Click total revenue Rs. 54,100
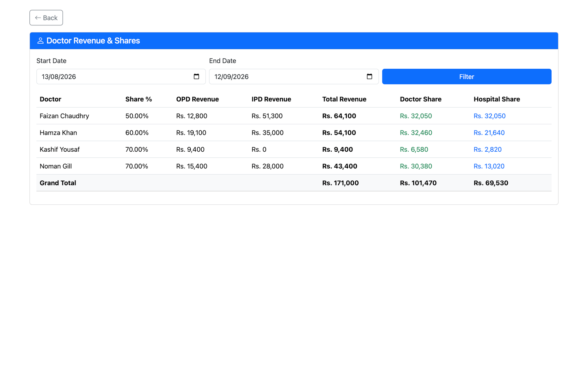The height and width of the screenshot is (368, 588). click(x=339, y=132)
